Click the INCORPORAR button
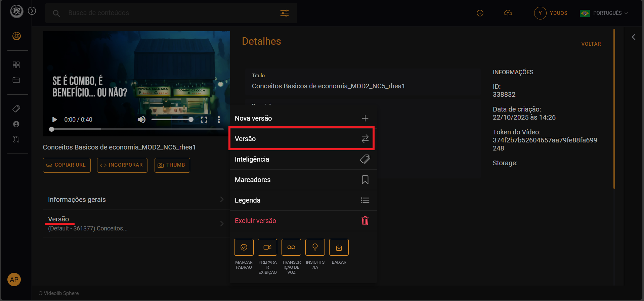 click(122, 165)
